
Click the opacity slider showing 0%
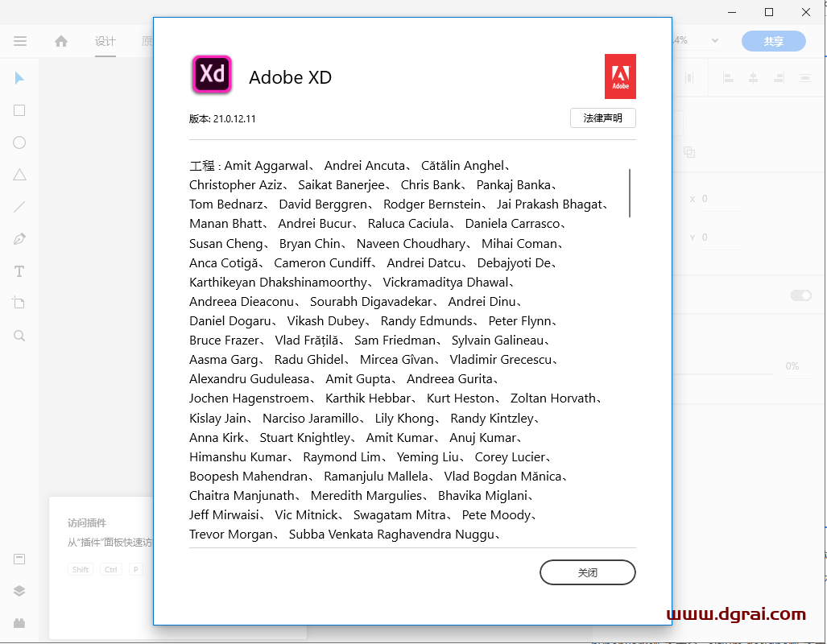pyautogui.click(x=724, y=374)
